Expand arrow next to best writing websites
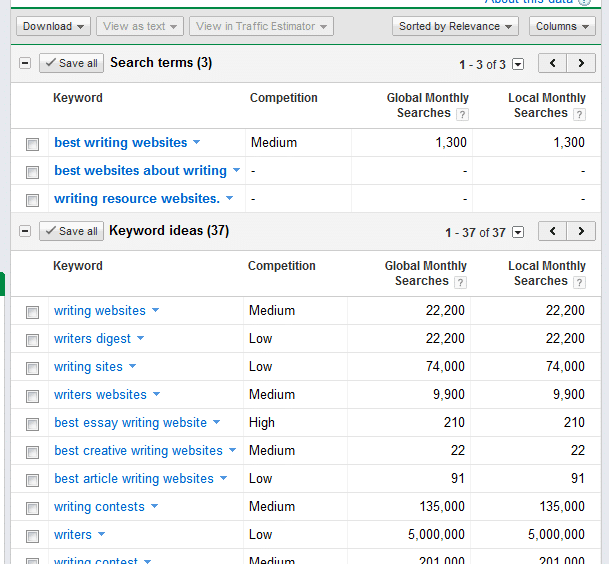609x564 pixels. [x=197, y=142]
